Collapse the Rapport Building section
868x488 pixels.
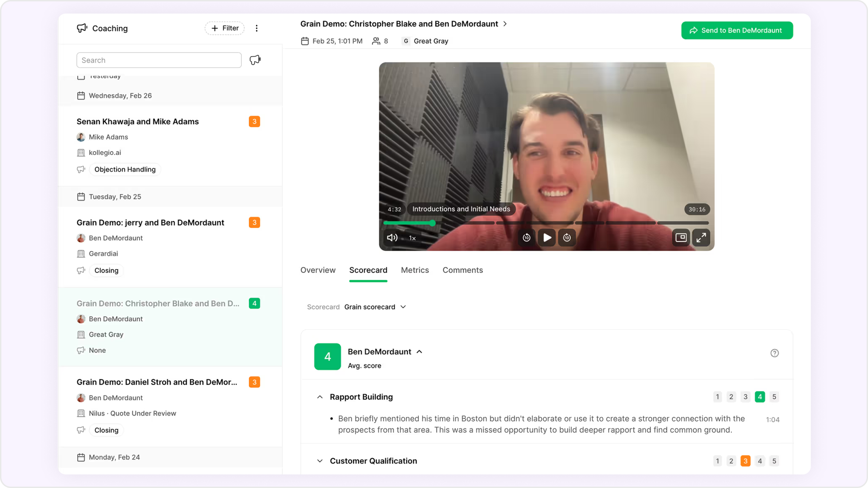pyautogui.click(x=320, y=397)
